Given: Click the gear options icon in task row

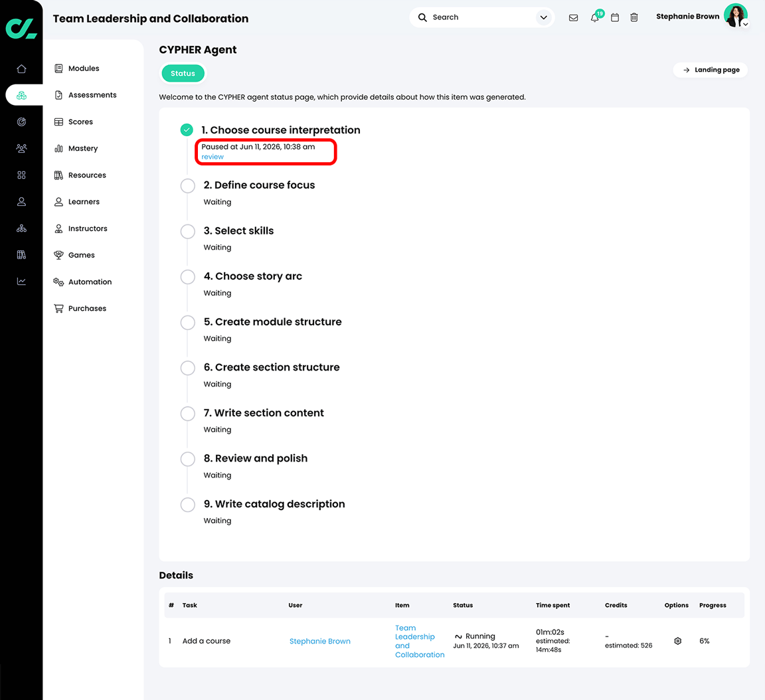Looking at the screenshot, I should tap(677, 641).
